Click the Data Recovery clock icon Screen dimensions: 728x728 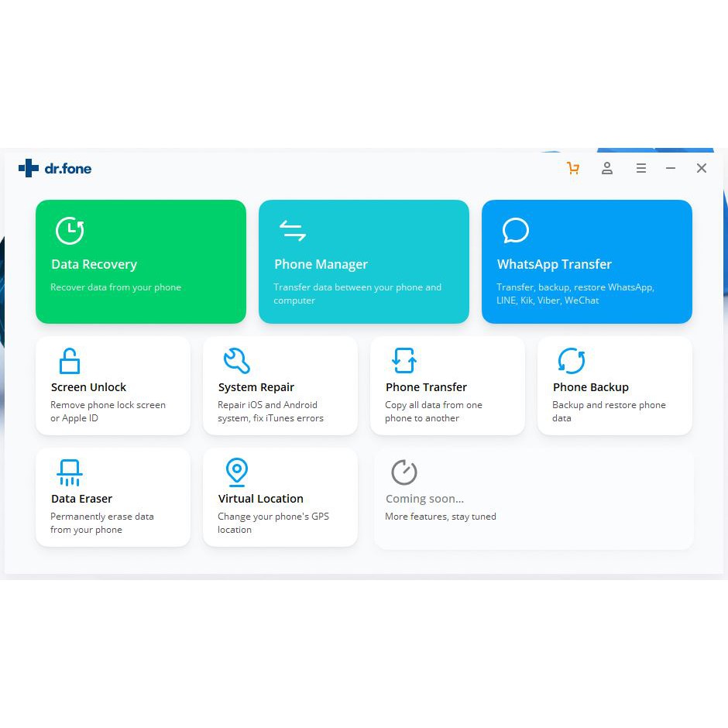point(70,231)
